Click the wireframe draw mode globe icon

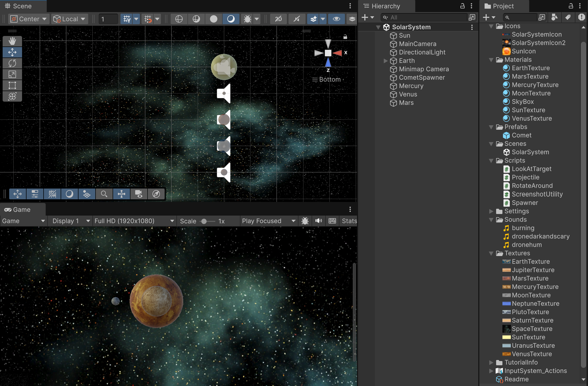[179, 19]
